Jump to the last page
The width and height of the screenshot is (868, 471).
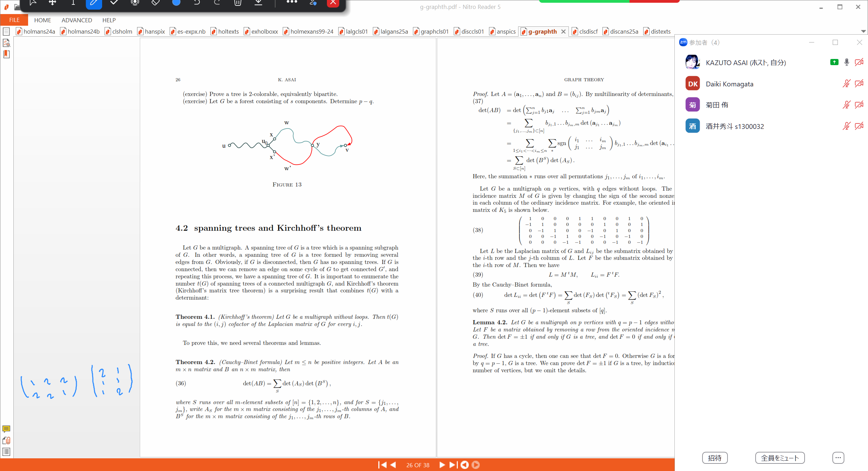[453, 465]
